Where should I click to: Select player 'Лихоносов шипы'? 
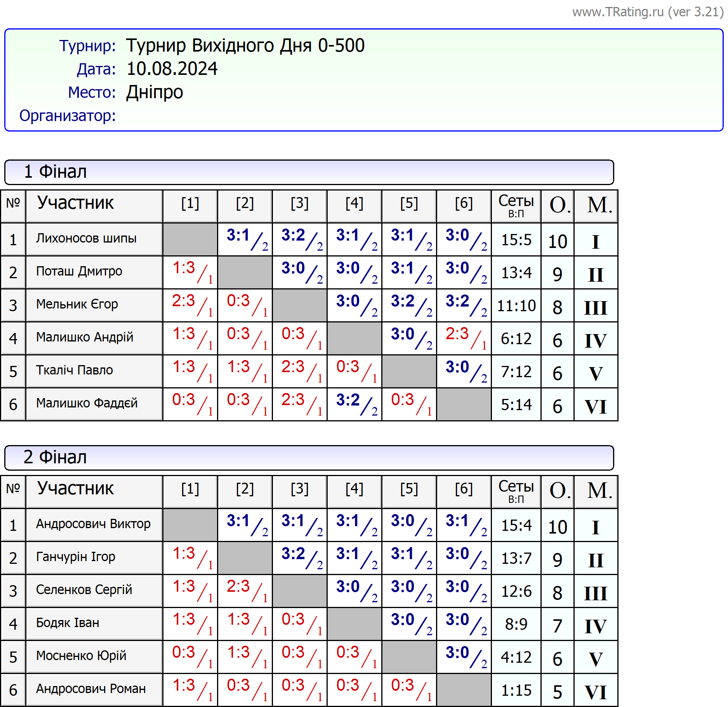click(x=86, y=238)
